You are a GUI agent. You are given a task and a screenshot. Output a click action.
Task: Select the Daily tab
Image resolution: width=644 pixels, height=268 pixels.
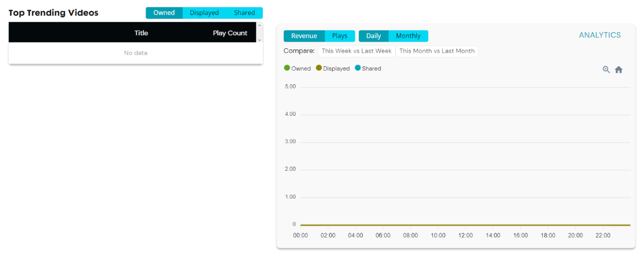[x=373, y=36]
